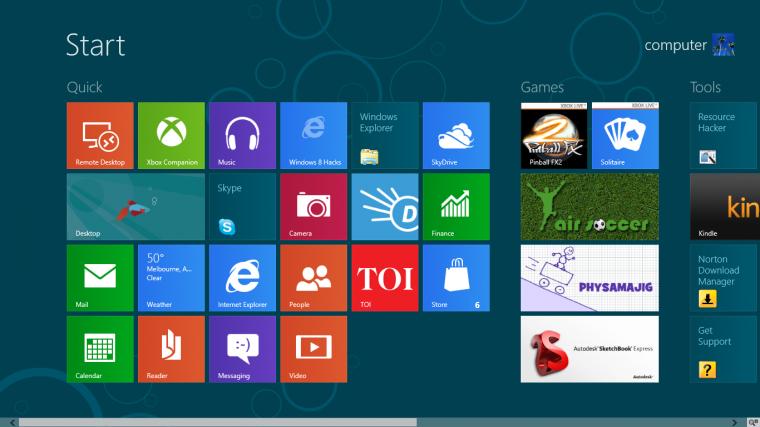The image size is (760, 427).
Task: Open the People tile
Action: [x=314, y=278]
